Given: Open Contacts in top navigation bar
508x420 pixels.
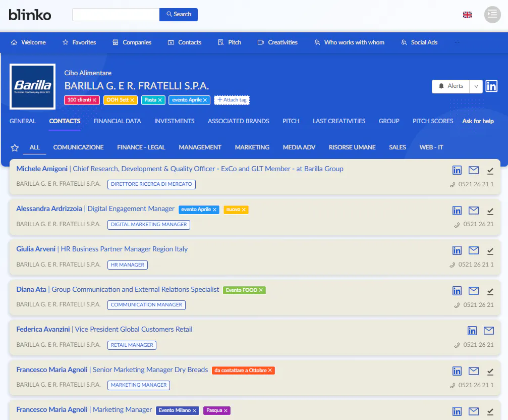Looking at the screenshot, I should pos(184,42).
